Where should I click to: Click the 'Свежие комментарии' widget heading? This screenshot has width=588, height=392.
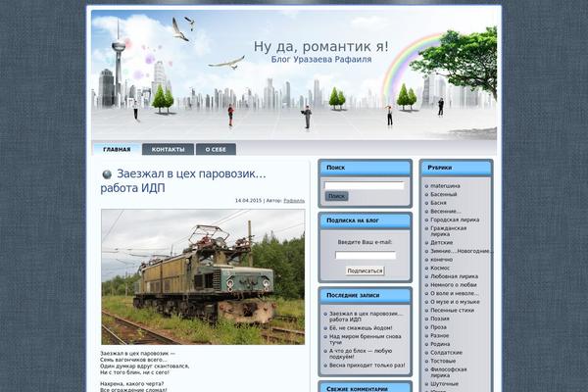(357, 389)
